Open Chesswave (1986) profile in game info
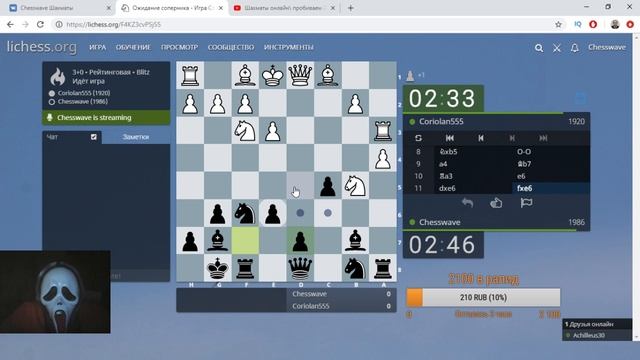This screenshot has height=360, width=640. (82, 102)
